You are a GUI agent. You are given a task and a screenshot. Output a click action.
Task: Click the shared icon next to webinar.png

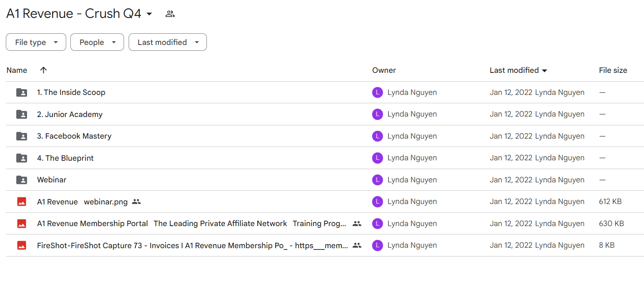pos(136,202)
